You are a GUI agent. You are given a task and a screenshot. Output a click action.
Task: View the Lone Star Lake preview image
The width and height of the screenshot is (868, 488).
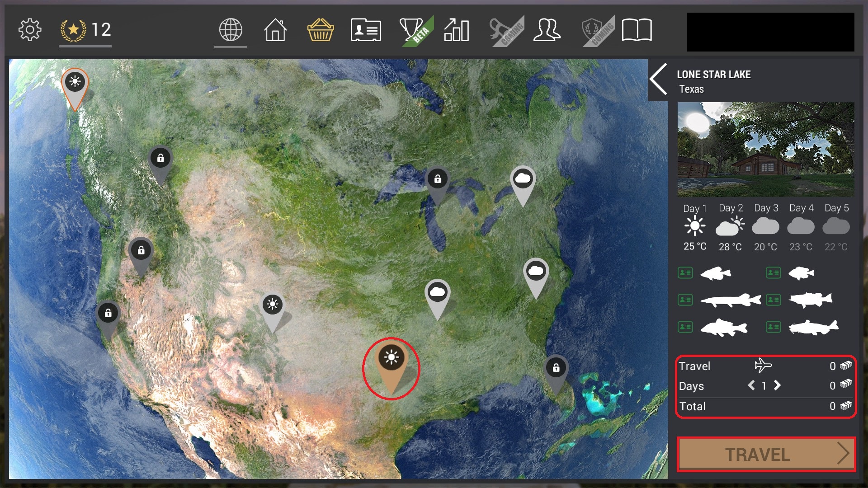click(766, 149)
